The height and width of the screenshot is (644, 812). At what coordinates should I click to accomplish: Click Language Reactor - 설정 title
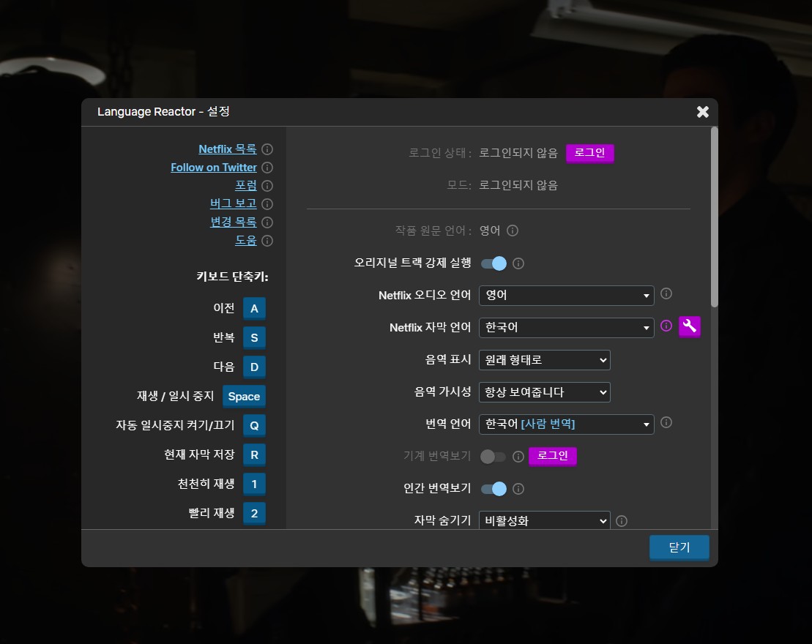(x=163, y=112)
